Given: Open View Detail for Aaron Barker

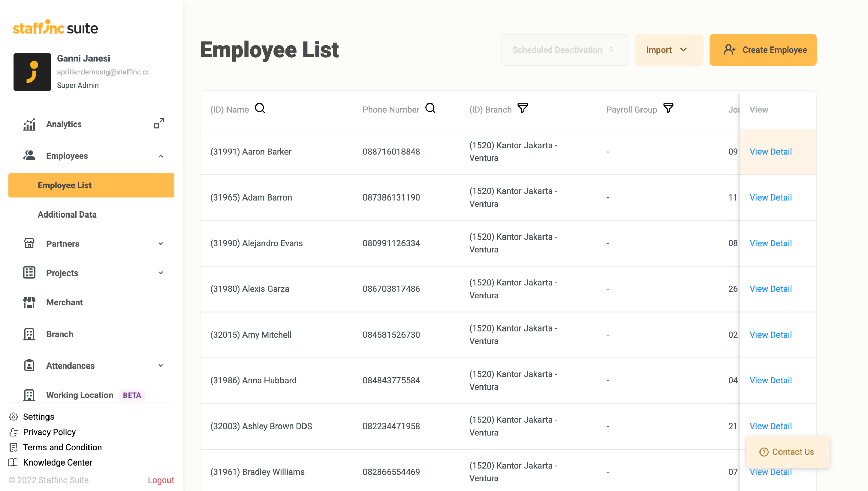Looking at the screenshot, I should 771,152.
